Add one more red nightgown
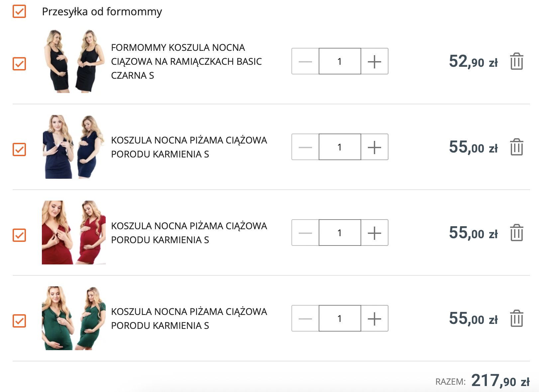The image size is (539, 392). coord(374,233)
